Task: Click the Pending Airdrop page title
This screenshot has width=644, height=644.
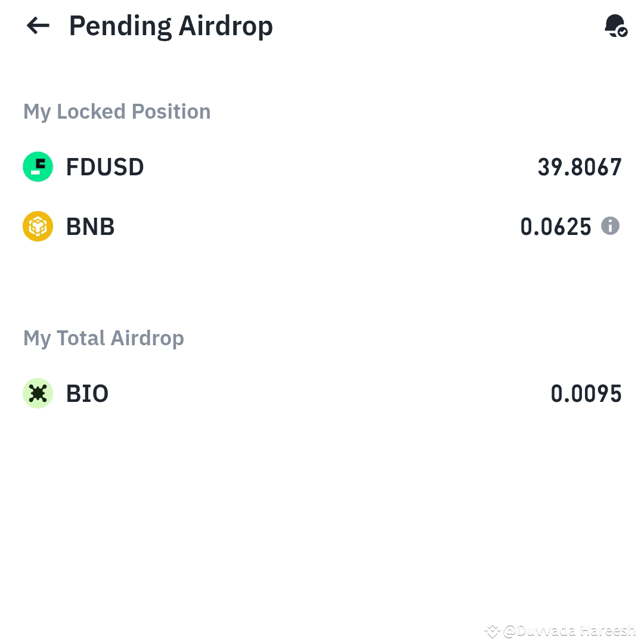Action: 171,25
